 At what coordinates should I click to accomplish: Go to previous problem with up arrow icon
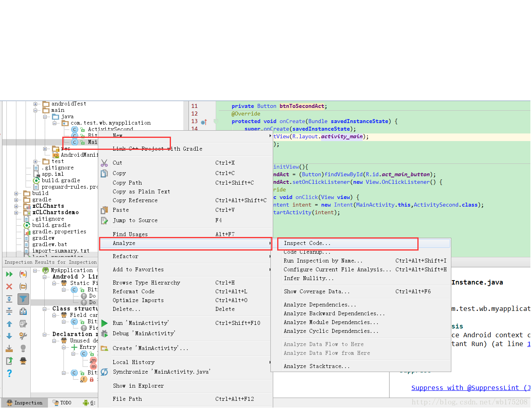10,324
